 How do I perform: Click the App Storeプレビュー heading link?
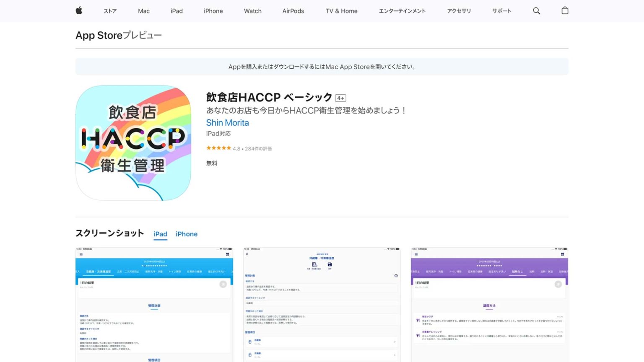[118, 35]
